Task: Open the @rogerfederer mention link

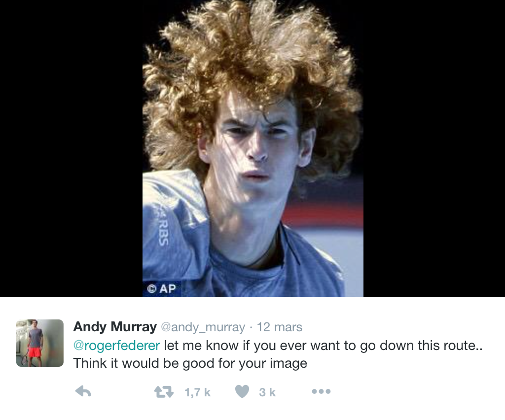Action: point(116,346)
